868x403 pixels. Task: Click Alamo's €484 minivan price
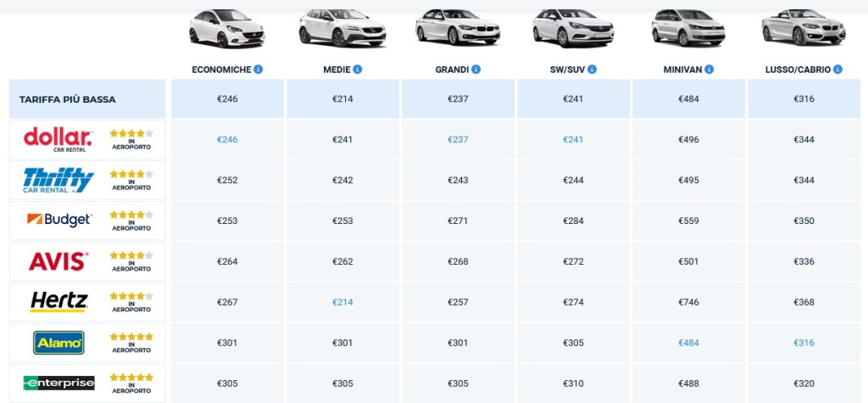(689, 343)
